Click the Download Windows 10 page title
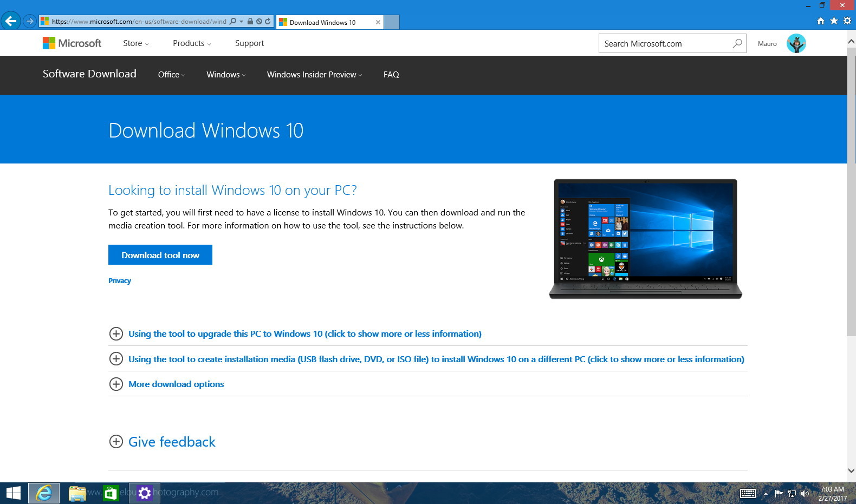 coord(206,130)
